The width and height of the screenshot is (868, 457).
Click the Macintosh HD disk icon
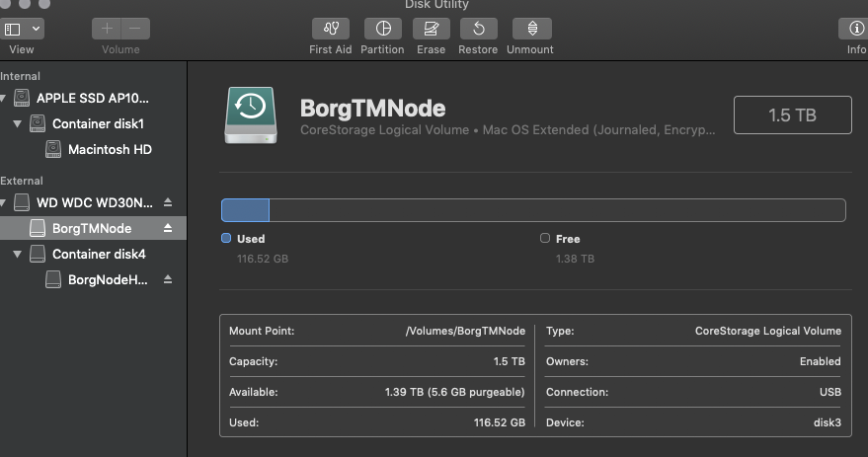pos(53,149)
